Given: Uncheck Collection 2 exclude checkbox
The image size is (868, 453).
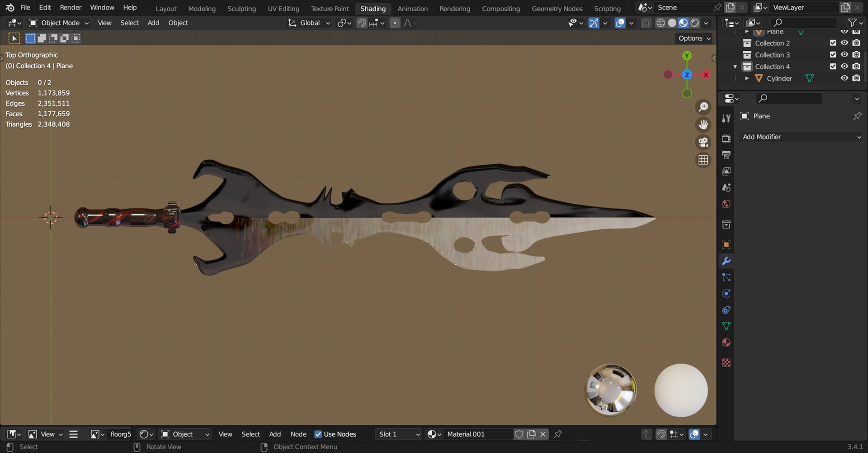Looking at the screenshot, I should (833, 43).
